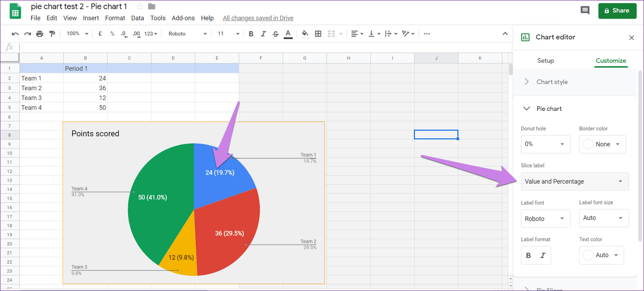Click the undo arrow icon
Viewport: 644px width, 291px height.
tap(15, 34)
